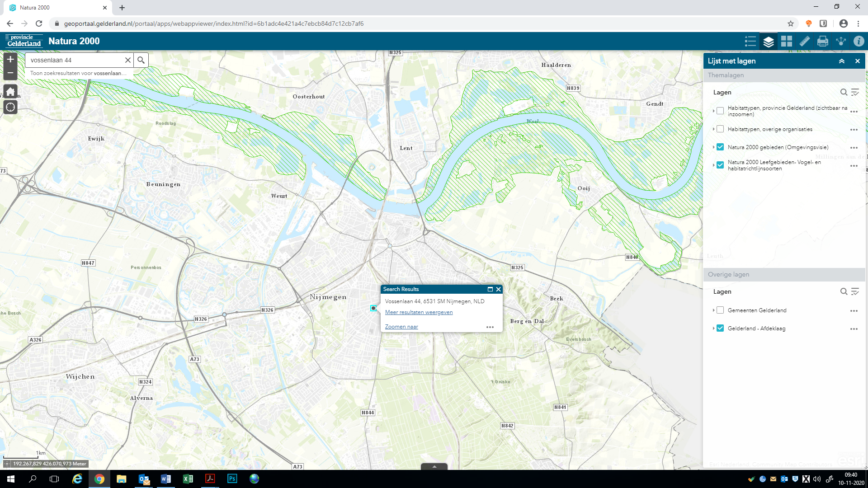The image size is (868, 488).
Task: Go back in browser history
Action: pyautogui.click(x=10, y=23)
